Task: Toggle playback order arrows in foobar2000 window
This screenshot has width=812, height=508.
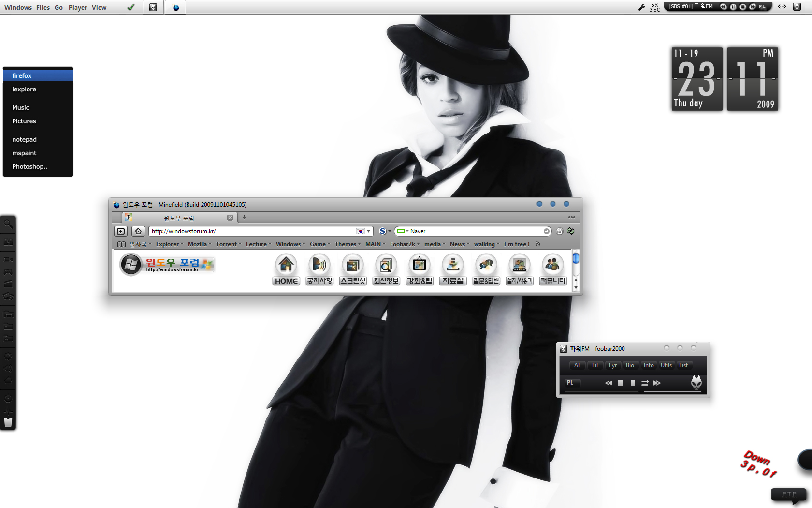Action: click(645, 383)
